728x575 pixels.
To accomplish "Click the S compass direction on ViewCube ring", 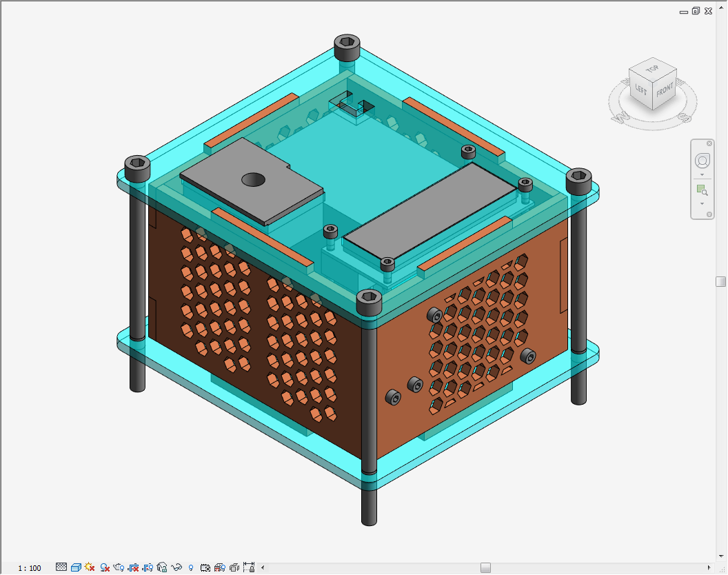I will tap(685, 117).
